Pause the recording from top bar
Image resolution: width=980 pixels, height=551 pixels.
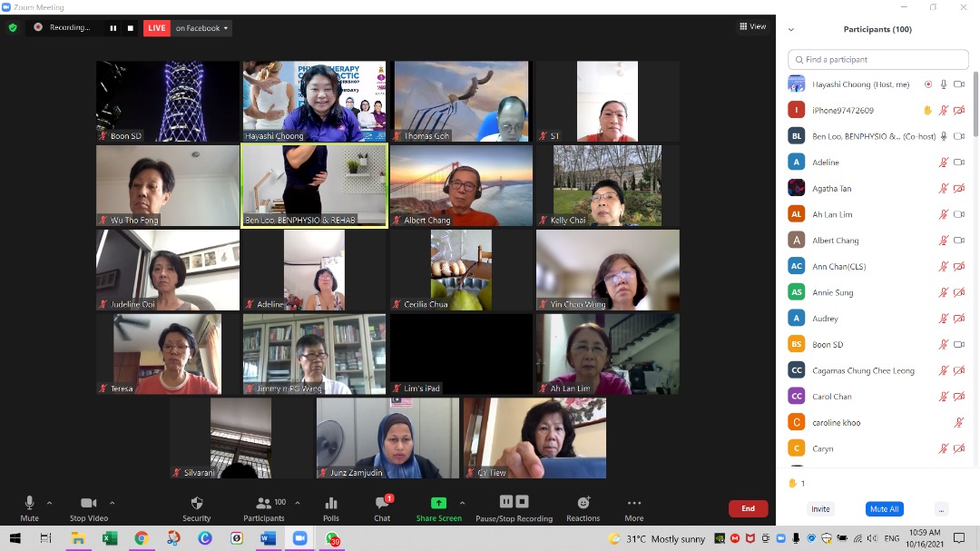[x=113, y=28]
